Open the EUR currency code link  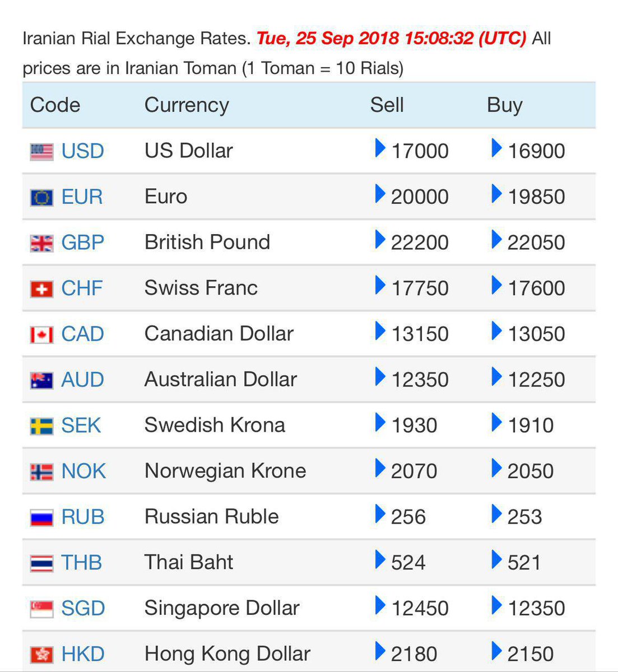(x=82, y=197)
